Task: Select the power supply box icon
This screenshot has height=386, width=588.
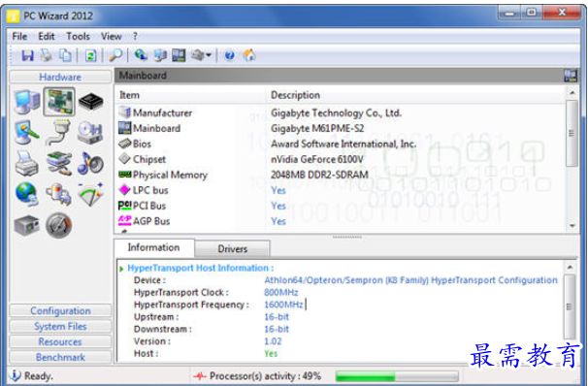Action: pyautogui.click(x=26, y=226)
